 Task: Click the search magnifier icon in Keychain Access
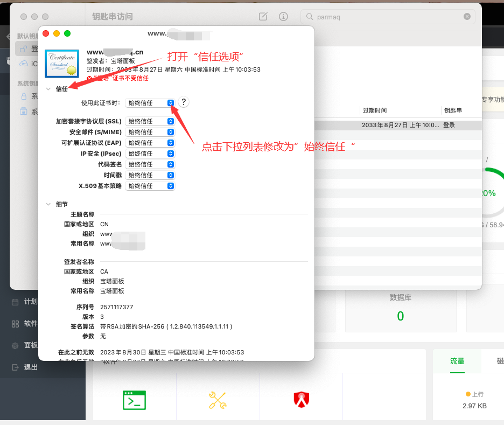point(310,17)
